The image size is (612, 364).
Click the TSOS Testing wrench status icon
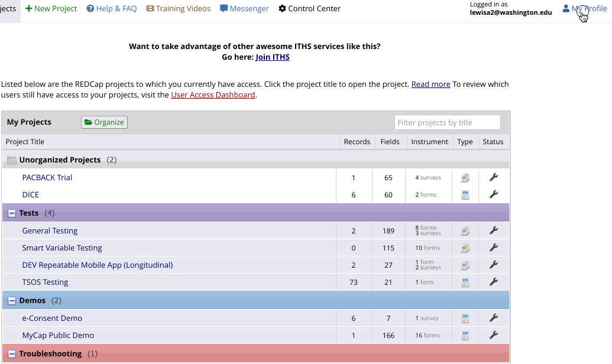tap(493, 282)
